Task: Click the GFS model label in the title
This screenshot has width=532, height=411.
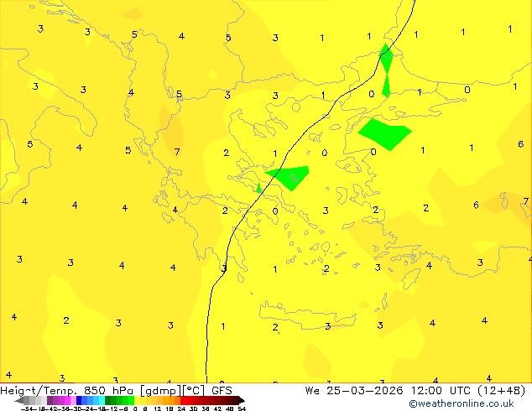Action: 222,390
